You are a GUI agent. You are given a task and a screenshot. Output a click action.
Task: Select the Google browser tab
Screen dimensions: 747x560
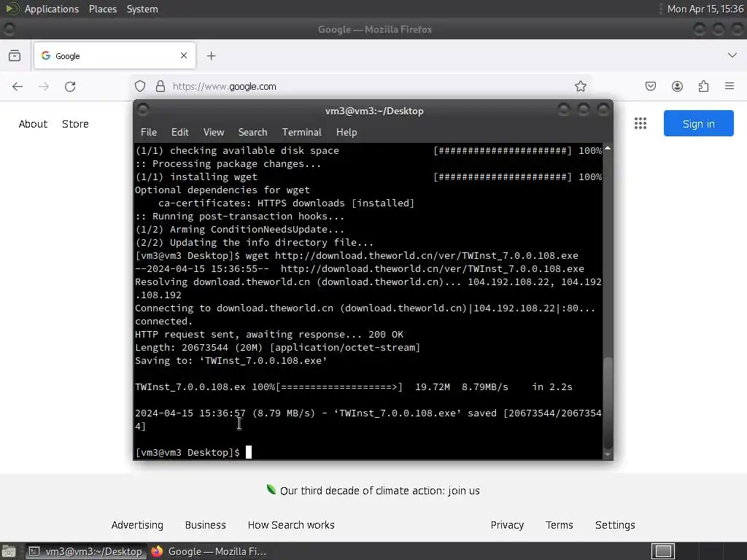pos(115,55)
